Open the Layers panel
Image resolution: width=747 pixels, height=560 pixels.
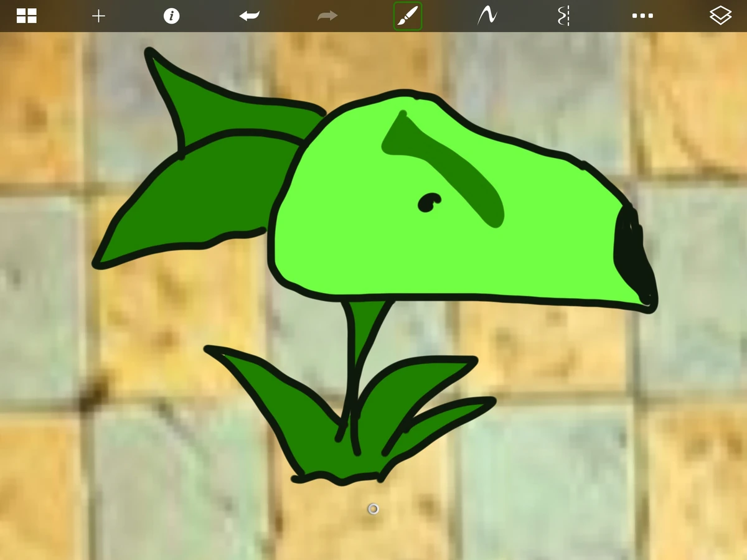coord(720,16)
